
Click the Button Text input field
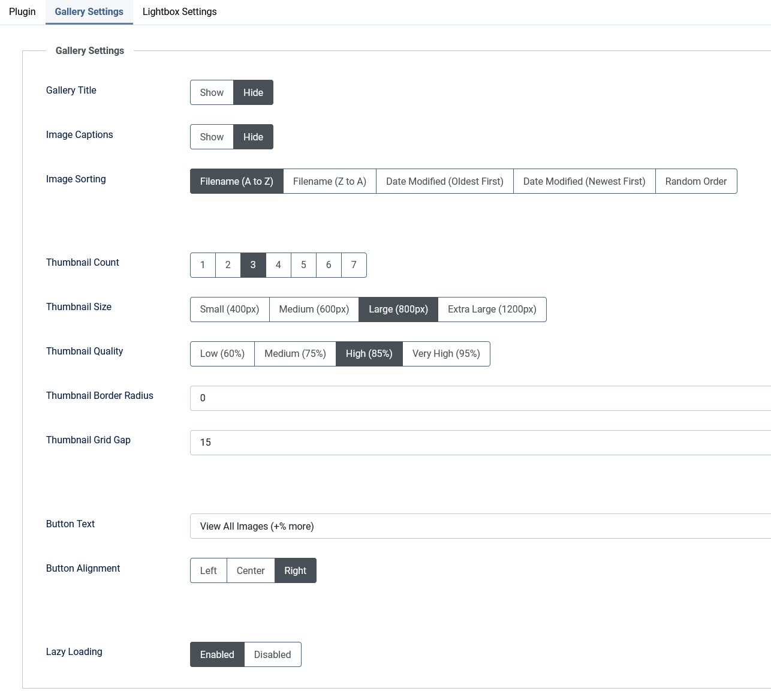(480, 526)
